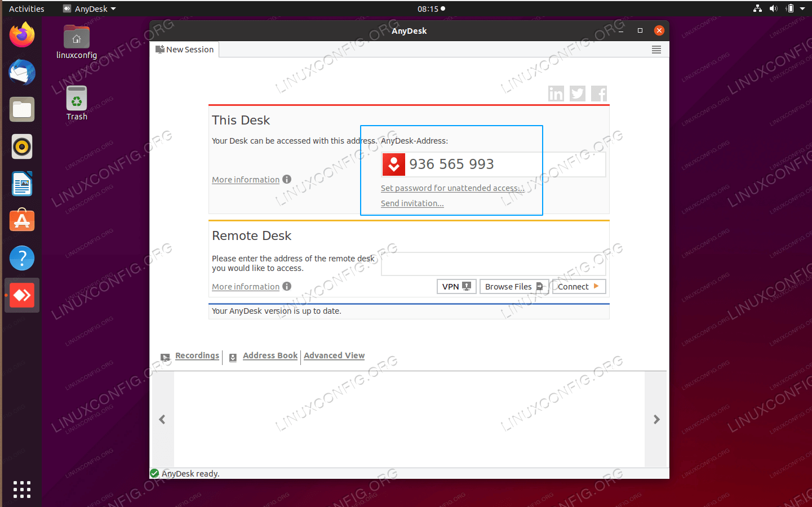Screen dimensions: 812x507
Task: Click the network icon in the top bar
Action: 757,8
